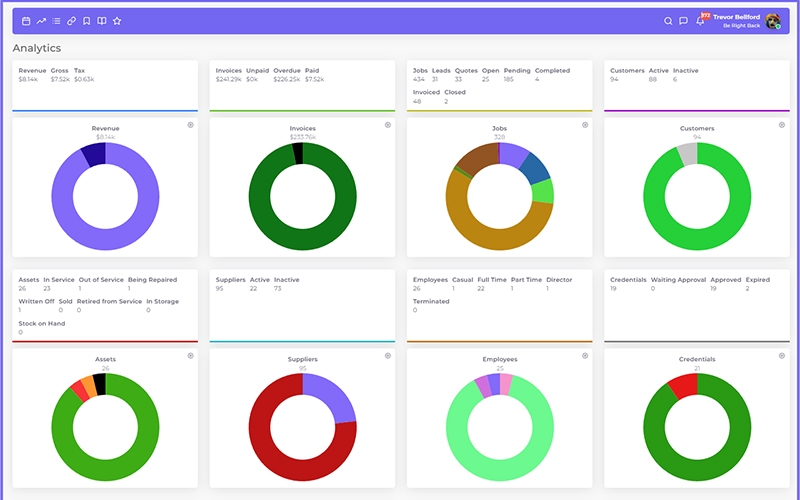
Task: Click the Terminated employees stat
Action: [431, 306]
